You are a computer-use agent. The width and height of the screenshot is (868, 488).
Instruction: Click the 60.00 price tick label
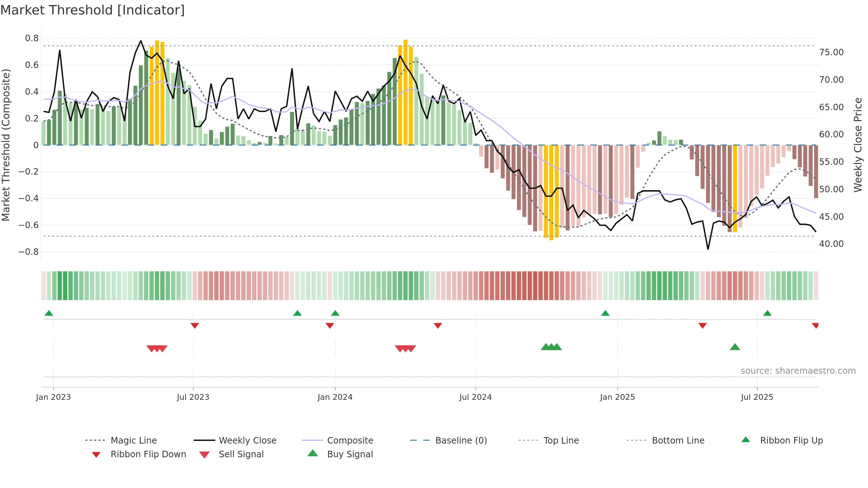point(831,134)
